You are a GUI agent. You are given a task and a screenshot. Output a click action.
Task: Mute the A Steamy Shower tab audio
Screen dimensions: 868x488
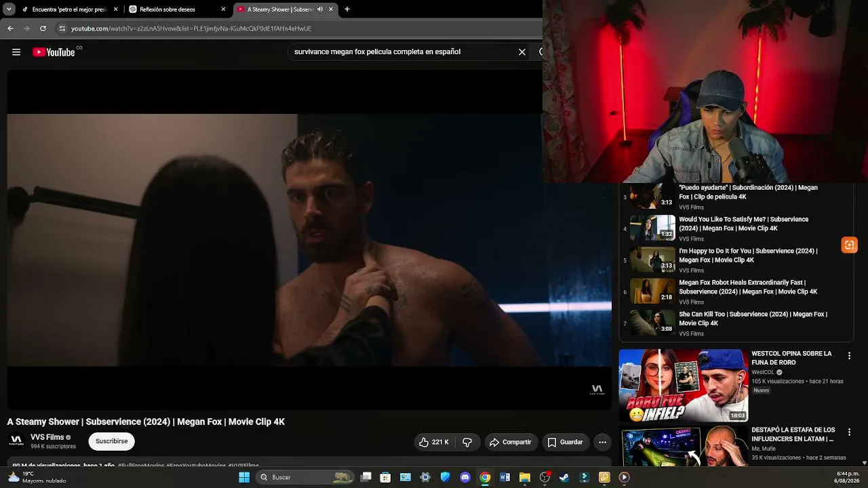(x=320, y=9)
